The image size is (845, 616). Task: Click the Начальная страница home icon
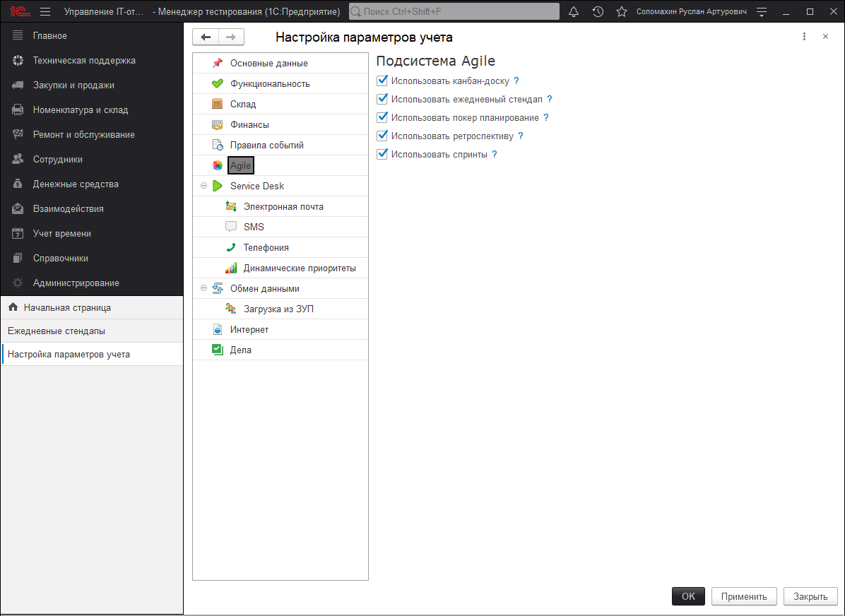(x=13, y=308)
